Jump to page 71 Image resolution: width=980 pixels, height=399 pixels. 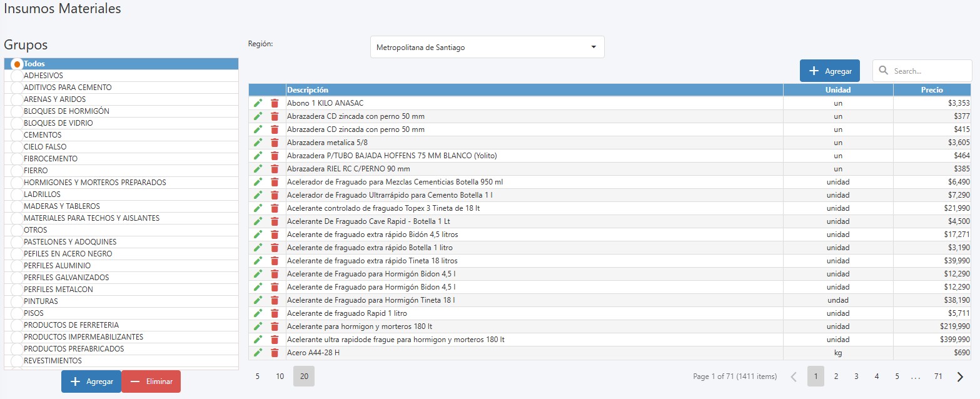(x=938, y=376)
